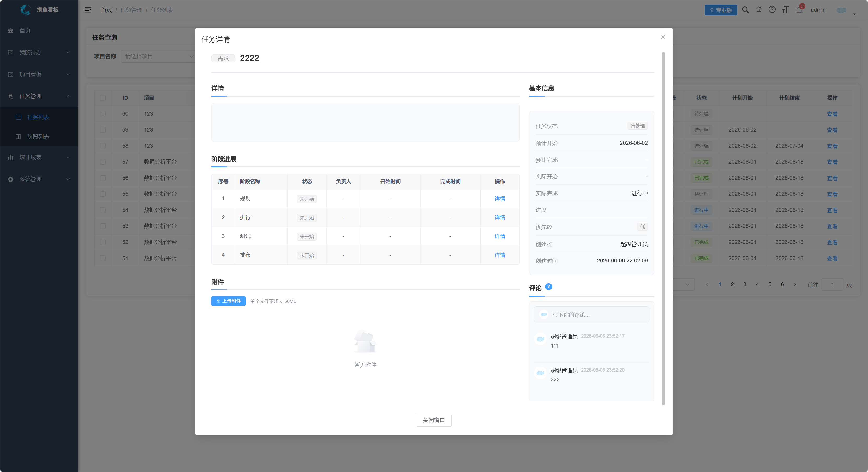Click the 上传附件 upload button
This screenshot has height=472, width=868.
click(229, 301)
